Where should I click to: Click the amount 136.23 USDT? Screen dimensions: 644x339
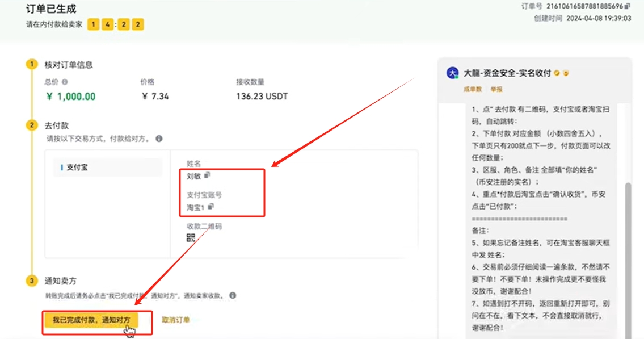click(262, 96)
